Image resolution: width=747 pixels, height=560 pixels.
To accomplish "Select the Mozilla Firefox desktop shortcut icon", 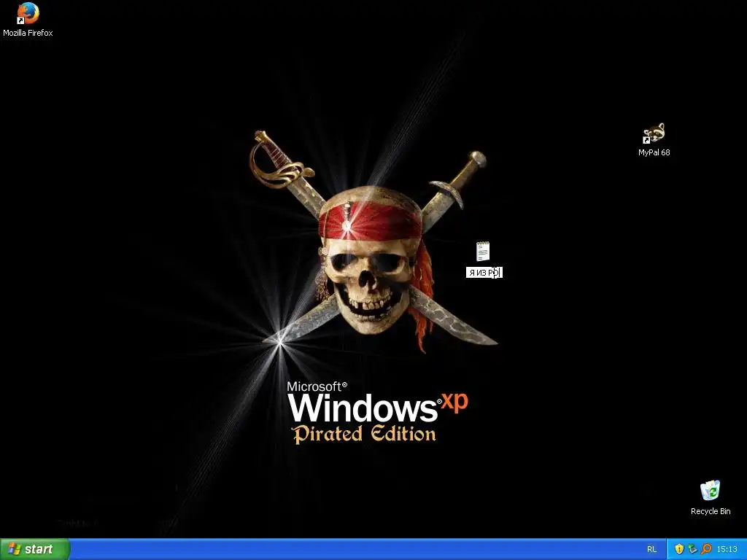I will click(28, 13).
